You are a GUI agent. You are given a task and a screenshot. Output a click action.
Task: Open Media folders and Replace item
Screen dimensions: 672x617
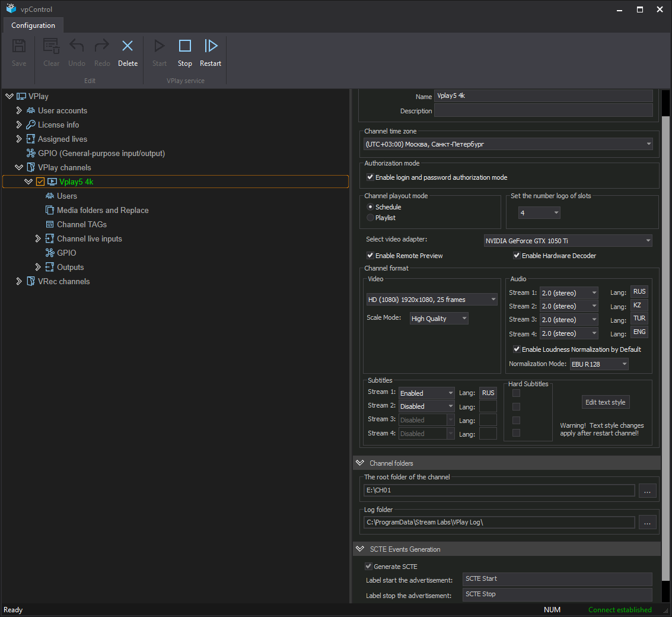103,210
